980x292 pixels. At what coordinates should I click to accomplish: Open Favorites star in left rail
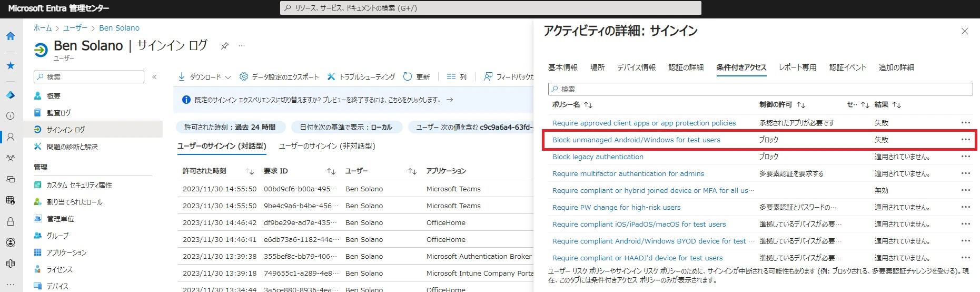tap(11, 65)
